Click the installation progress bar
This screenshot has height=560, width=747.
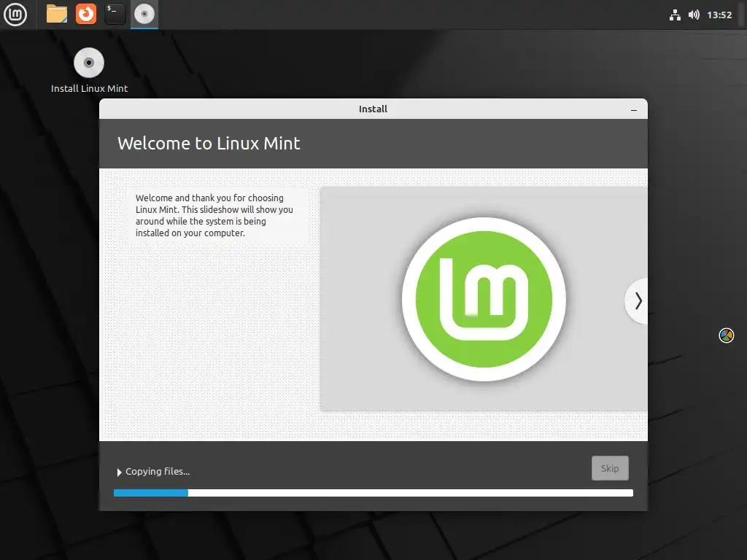point(373,493)
